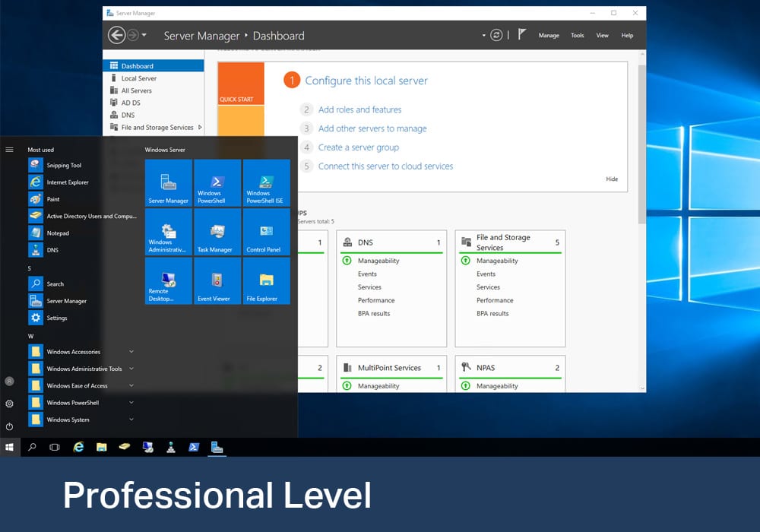Launch the Windows PowerShell ISE tile
This screenshot has width=760, height=532.
coord(266,182)
